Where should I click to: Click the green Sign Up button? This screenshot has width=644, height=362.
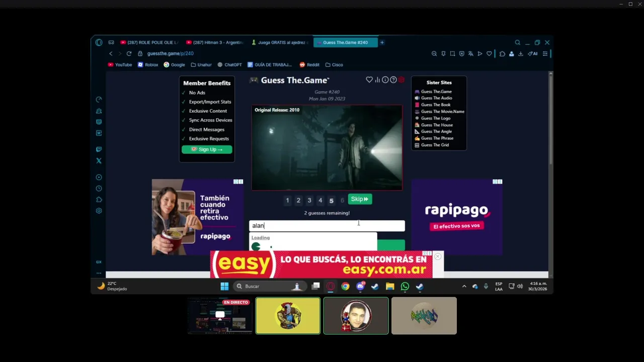207,149
